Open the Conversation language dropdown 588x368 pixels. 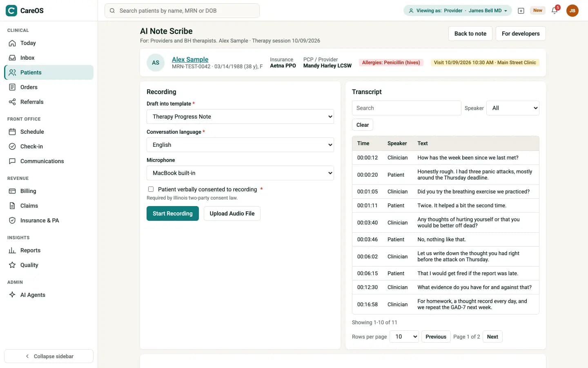click(x=240, y=145)
